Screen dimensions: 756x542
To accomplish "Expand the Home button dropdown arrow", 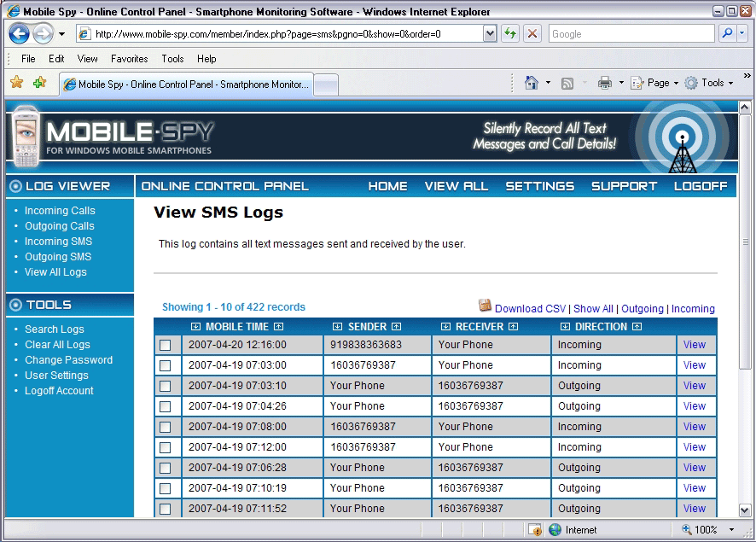I will pos(548,83).
